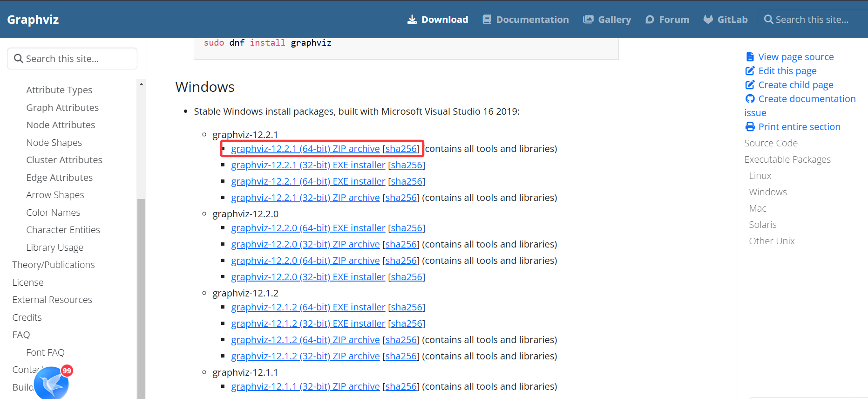Go to Graphviz home via logo text
This screenshot has height=399, width=868.
33,20
